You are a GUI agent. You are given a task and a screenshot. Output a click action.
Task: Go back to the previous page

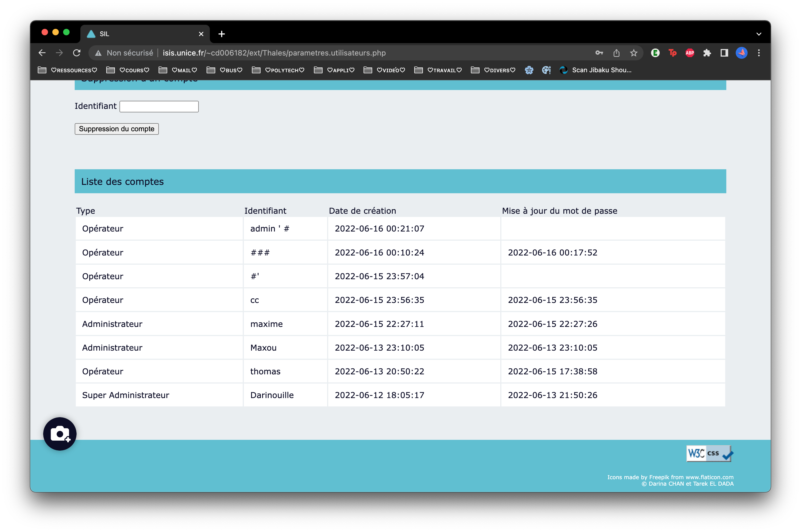pos(42,53)
